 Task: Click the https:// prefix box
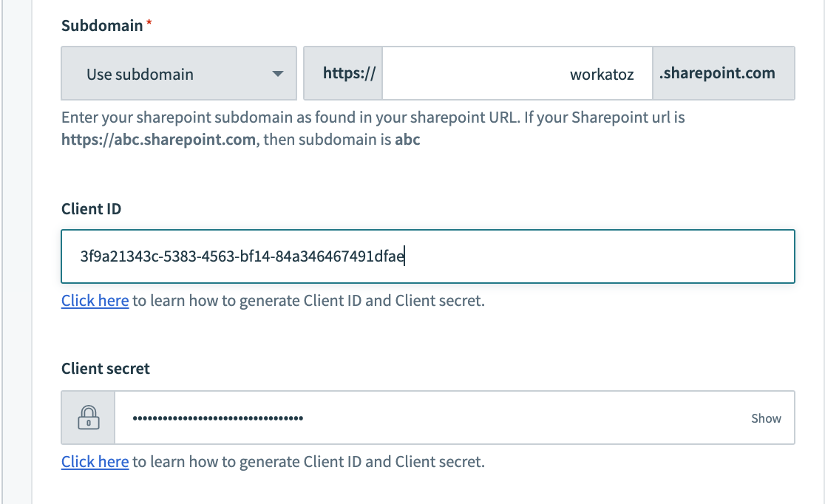click(343, 74)
